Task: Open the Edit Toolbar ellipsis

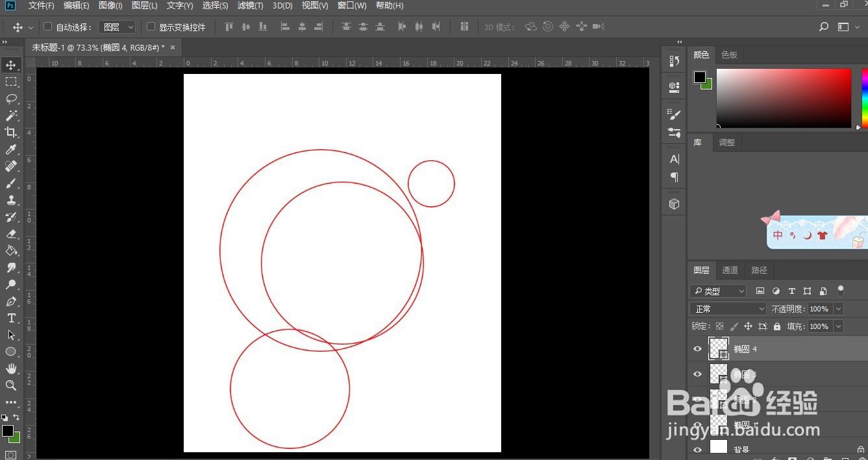Action: (11, 402)
